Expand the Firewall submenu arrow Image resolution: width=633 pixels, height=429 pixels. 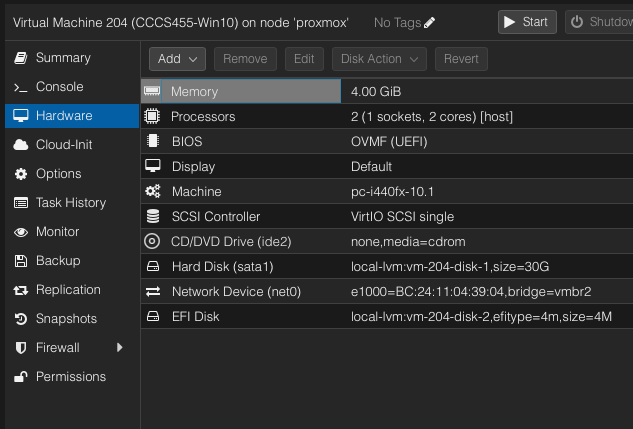tap(119, 347)
